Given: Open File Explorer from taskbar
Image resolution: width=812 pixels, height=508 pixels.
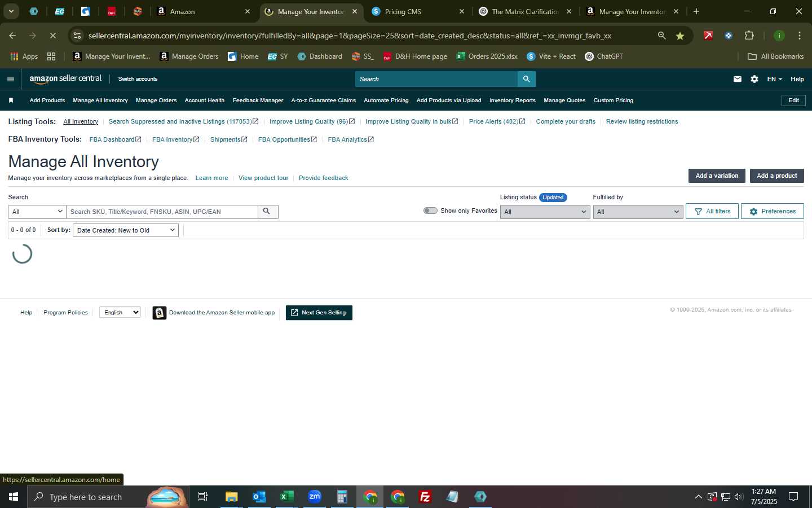Looking at the screenshot, I should click(231, 497).
